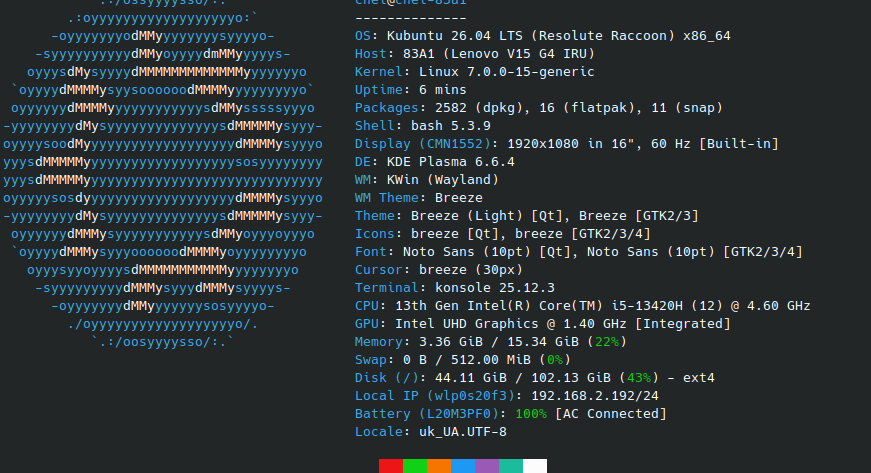Click the 'Intel UHD Graphics' GPU text

pos(467,324)
